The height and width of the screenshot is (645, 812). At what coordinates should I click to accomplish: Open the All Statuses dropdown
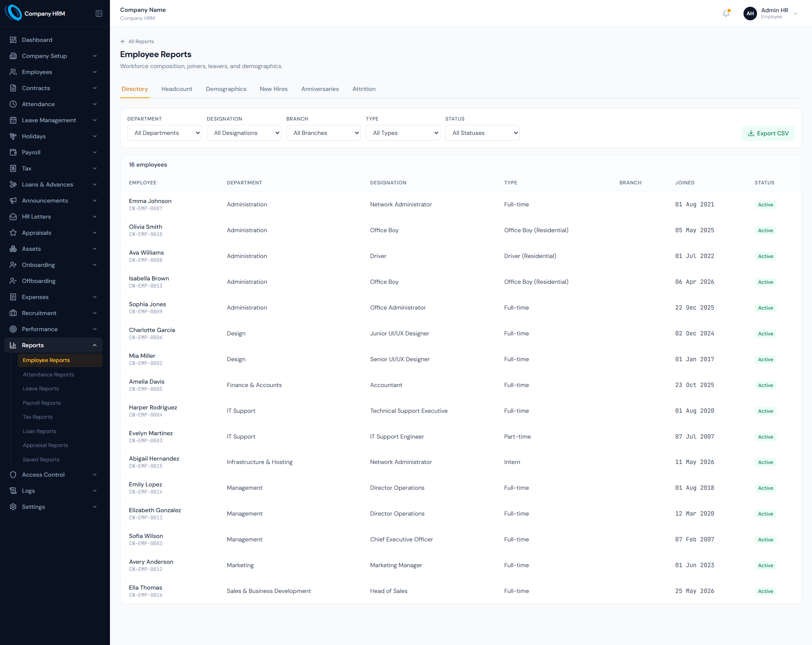tap(483, 133)
